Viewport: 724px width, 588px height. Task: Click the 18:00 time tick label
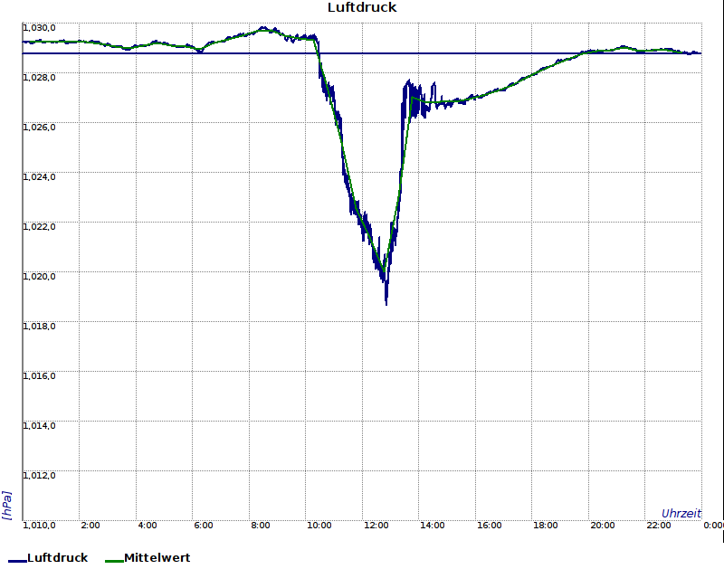click(x=546, y=526)
